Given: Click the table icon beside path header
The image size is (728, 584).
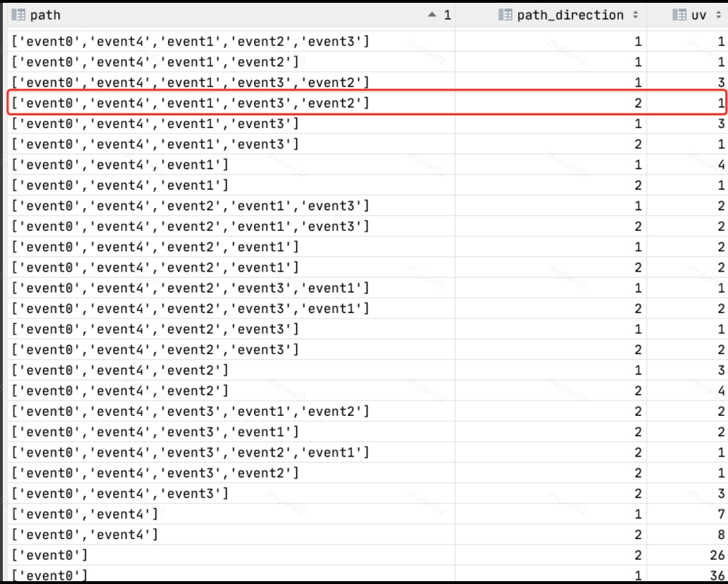Looking at the screenshot, I should point(18,15).
